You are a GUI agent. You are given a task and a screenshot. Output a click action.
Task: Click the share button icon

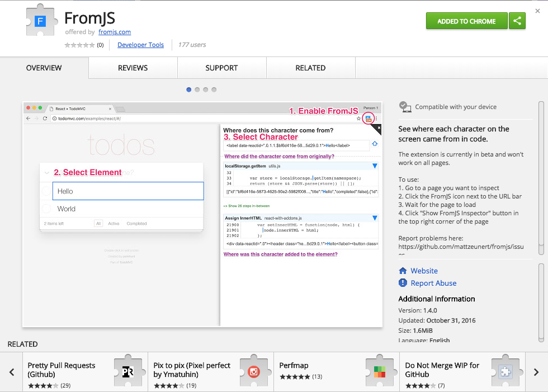pos(517,21)
